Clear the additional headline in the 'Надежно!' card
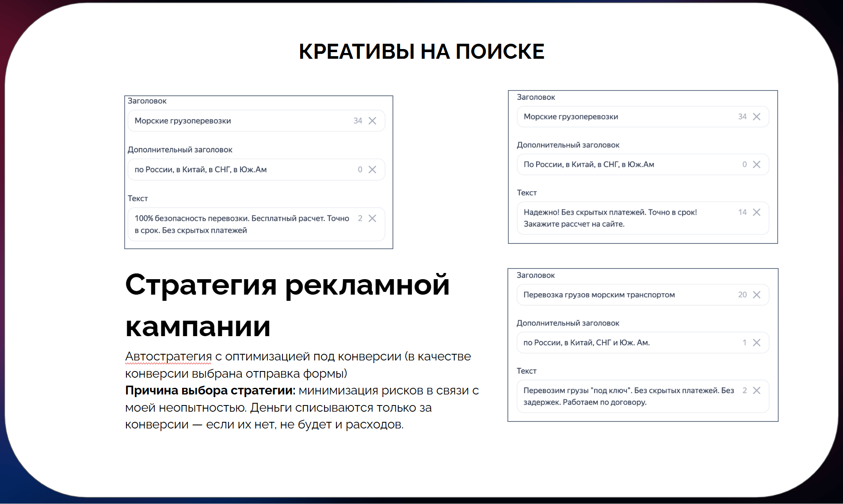The height and width of the screenshot is (504, 843). click(x=756, y=164)
